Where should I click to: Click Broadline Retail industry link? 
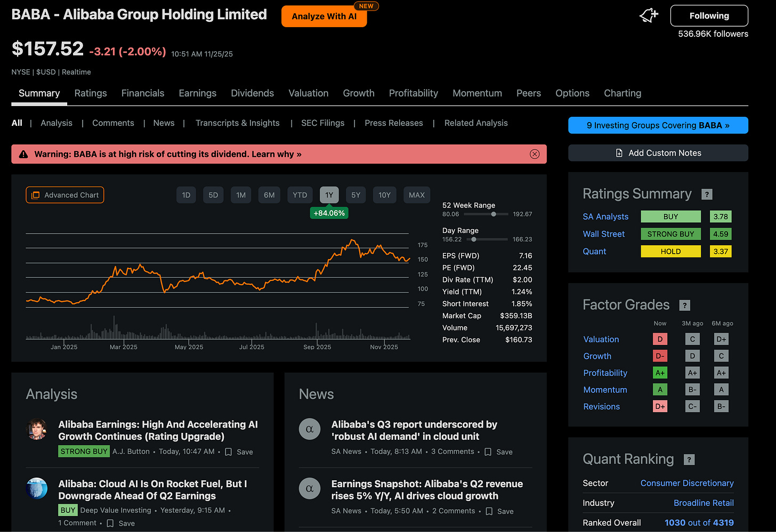[704, 503]
